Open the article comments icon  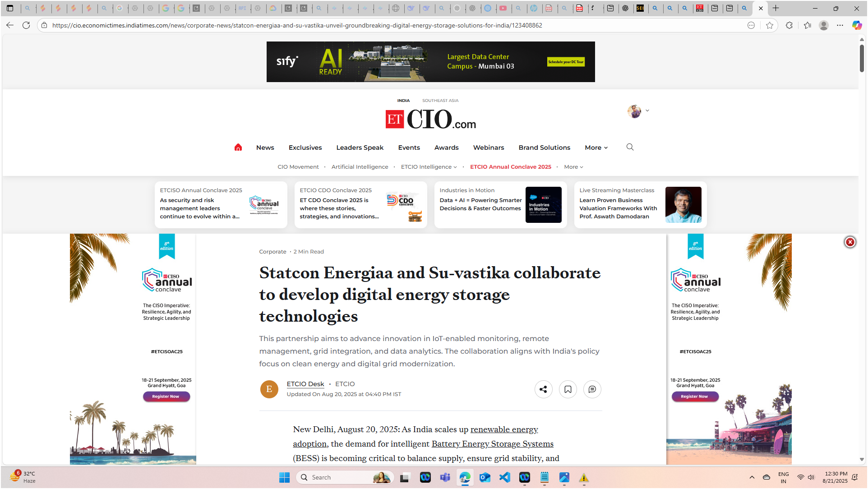tap(592, 389)
